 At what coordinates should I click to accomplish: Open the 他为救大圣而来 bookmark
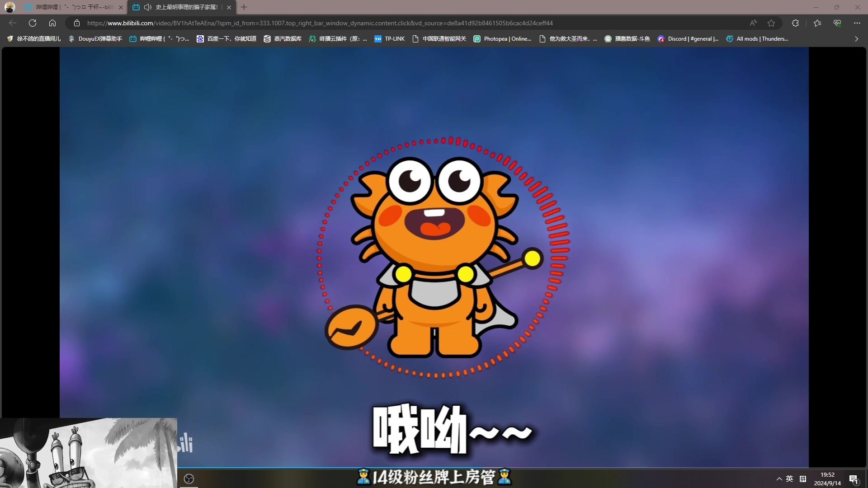point(568,39)
